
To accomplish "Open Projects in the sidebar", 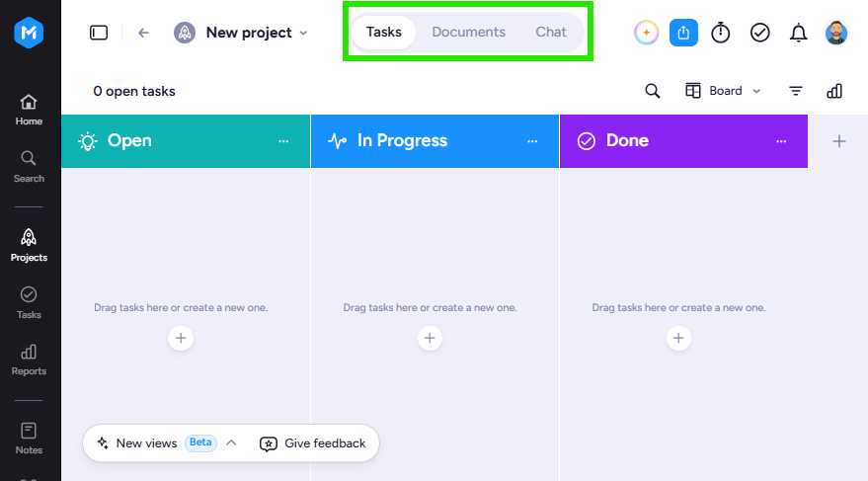I will (29, 246).
